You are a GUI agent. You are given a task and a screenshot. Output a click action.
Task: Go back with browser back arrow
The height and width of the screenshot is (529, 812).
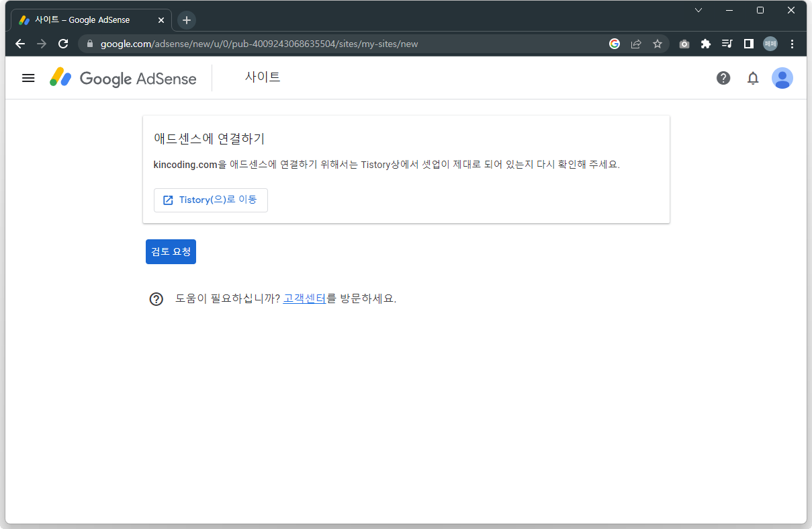[20, 44]
